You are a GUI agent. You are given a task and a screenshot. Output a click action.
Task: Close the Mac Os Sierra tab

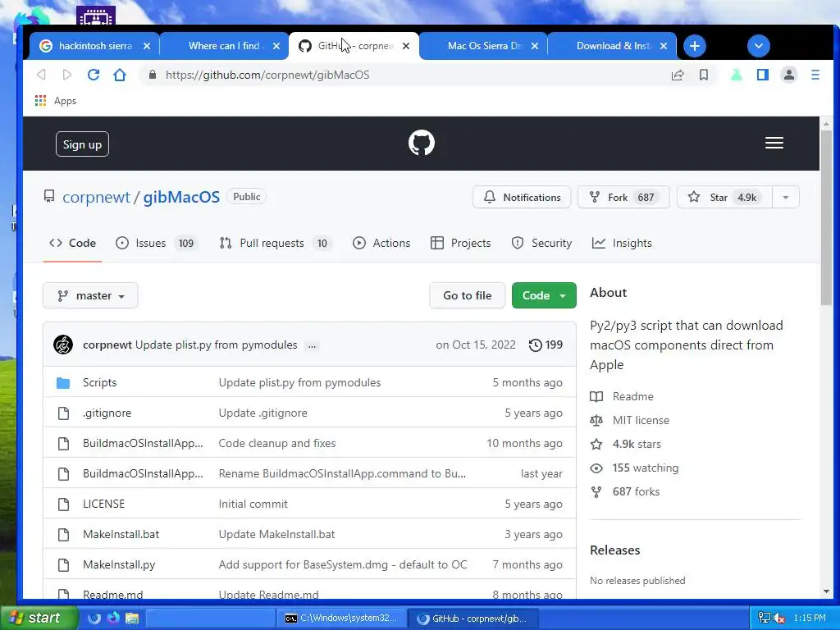click(x=535, y=46)
